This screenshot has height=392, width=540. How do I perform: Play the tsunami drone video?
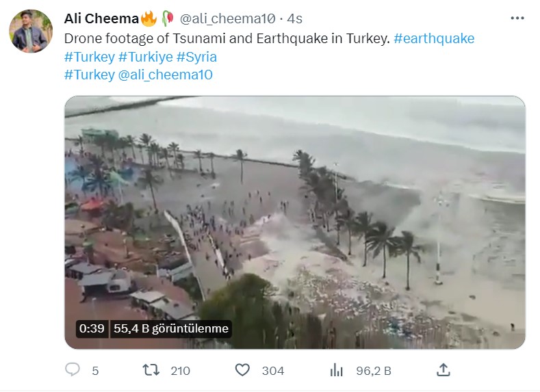point(294,222)
